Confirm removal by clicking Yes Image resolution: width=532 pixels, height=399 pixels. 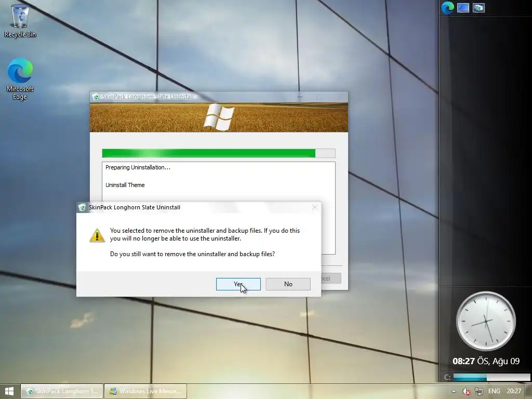pos(238,284)
